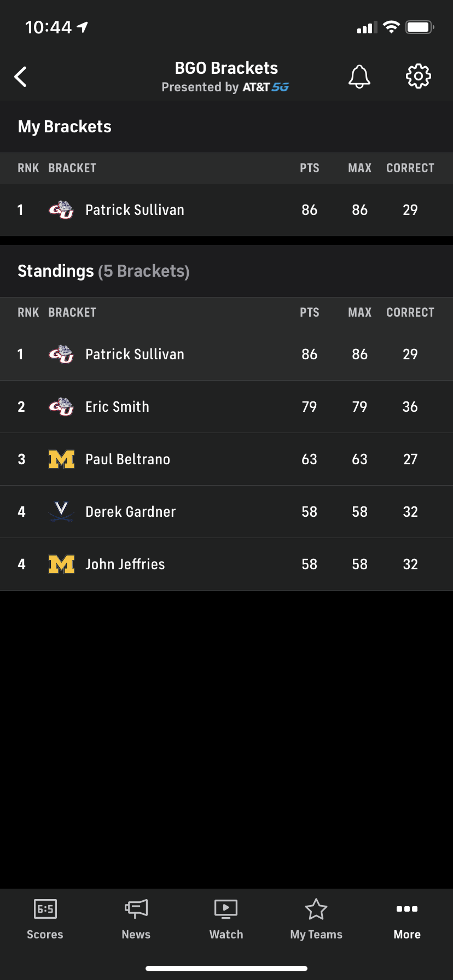Open notifications bell icon

pos(359,77)
